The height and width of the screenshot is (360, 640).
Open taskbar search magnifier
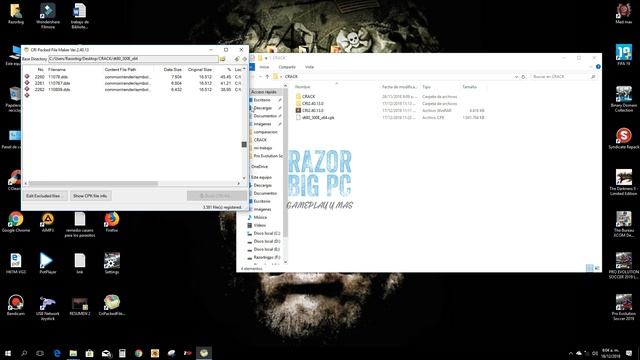[x=24, y=353]
